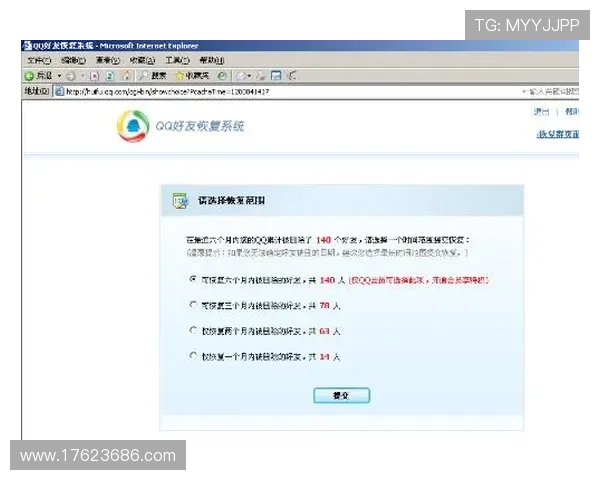Click the QQ好友恢复系统 penguin logo

[x=133, y=126]
